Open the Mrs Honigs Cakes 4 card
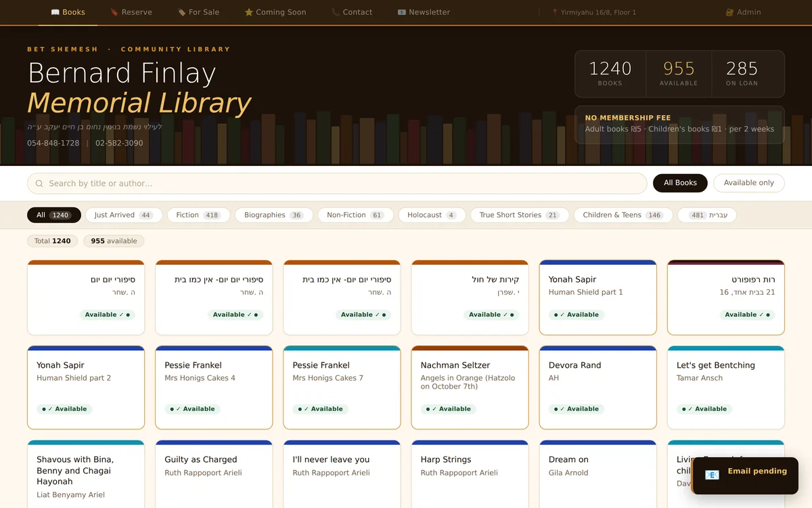Screen dimensions: 812x508 pos(214,387)
